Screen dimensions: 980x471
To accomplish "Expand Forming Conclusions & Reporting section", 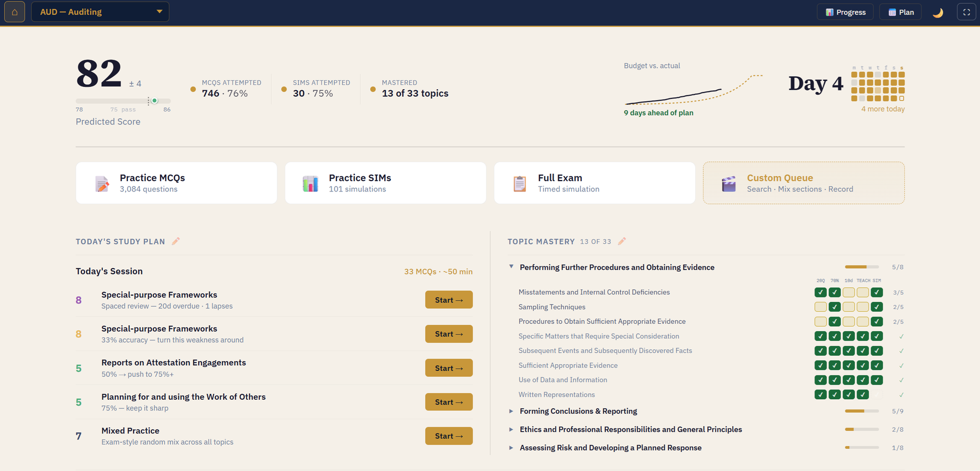I will coord(511,411).
